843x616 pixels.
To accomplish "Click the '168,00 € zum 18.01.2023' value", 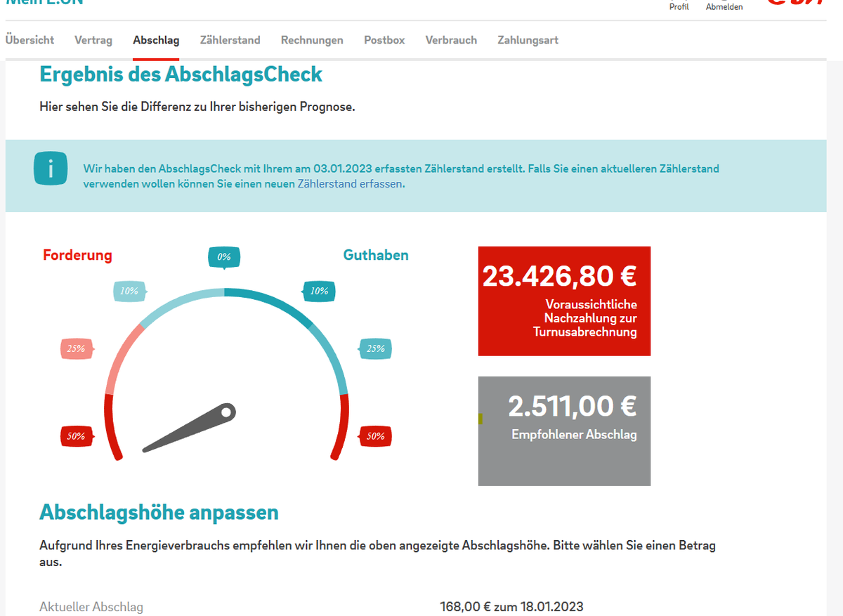I will (511, 607).
